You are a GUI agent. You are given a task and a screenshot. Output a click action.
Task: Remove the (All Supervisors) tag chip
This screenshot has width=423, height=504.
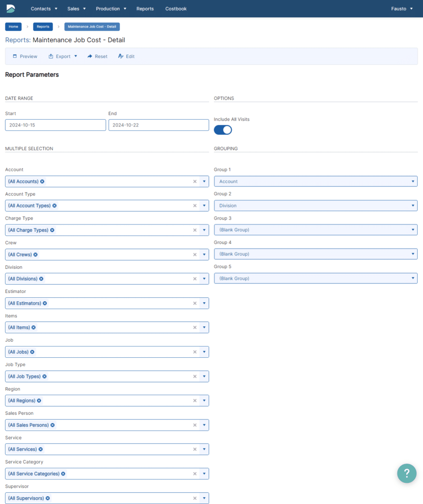[x=48, y=498]
